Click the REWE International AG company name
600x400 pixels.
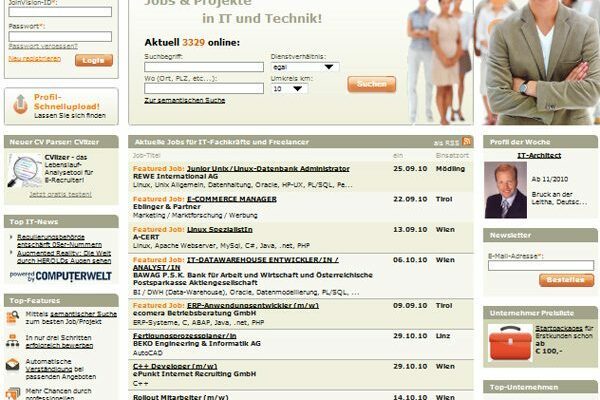point(175,176)
